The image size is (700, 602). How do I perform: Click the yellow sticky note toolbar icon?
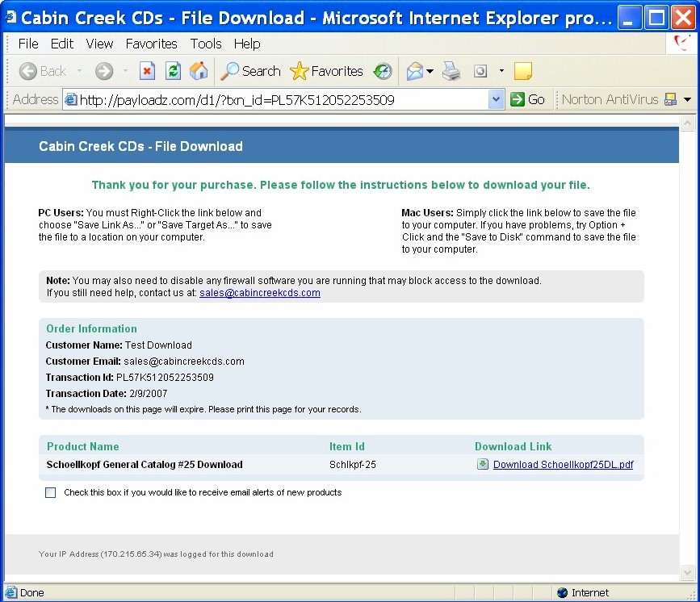pos(522,71)
